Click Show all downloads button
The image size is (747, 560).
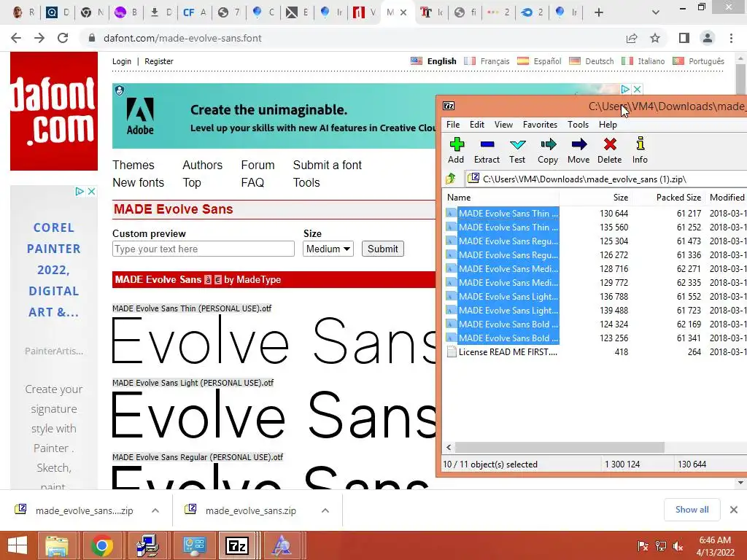click(692, 510)
